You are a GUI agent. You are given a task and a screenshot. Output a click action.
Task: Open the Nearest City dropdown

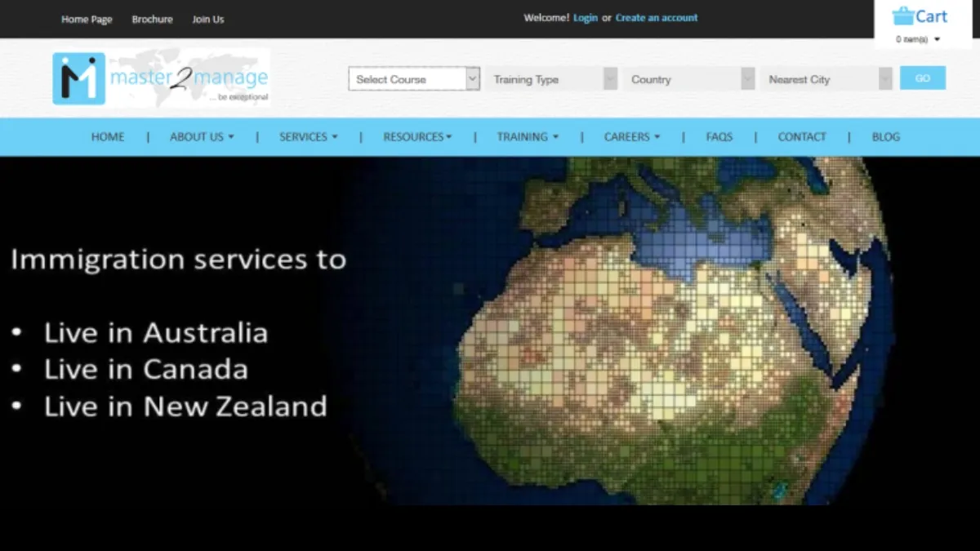(x=826, y=79)
